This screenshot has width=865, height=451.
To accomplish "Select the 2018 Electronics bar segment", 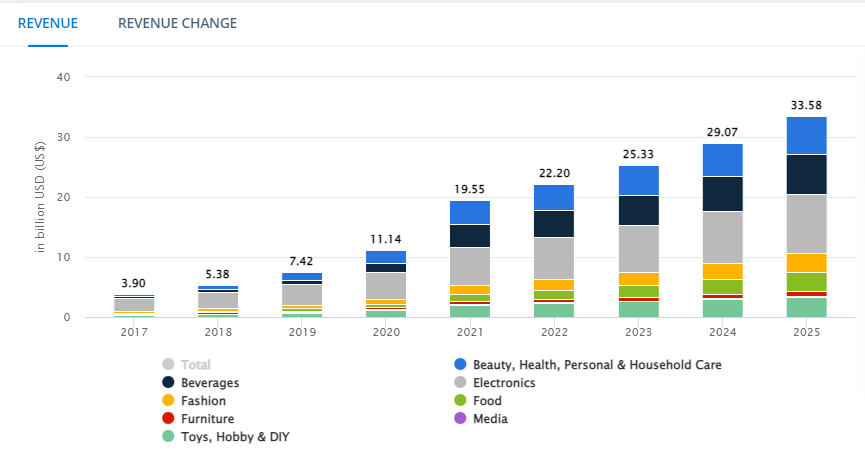I will (x=218, y=300).
